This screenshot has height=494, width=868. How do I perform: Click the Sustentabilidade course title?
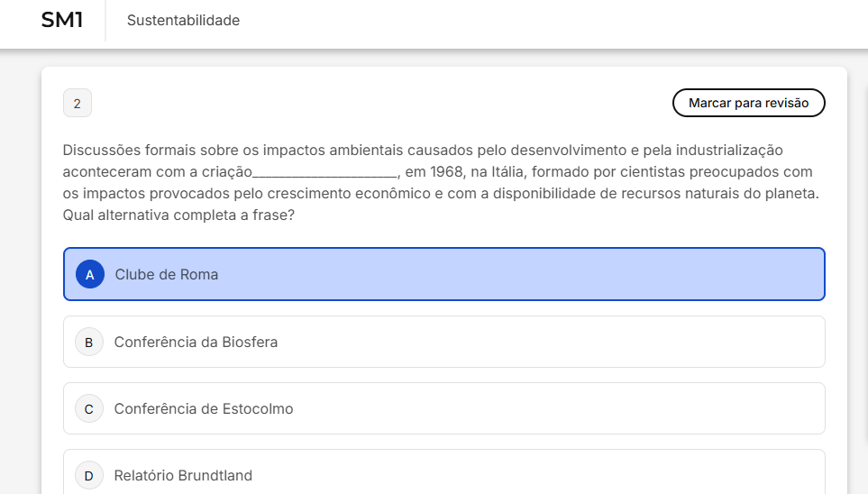tap(183, 21)
